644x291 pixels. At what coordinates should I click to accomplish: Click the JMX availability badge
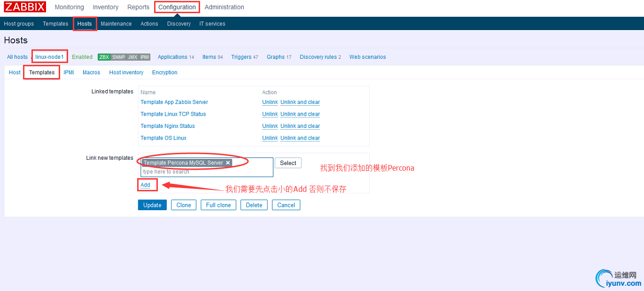tap(133, 57)
